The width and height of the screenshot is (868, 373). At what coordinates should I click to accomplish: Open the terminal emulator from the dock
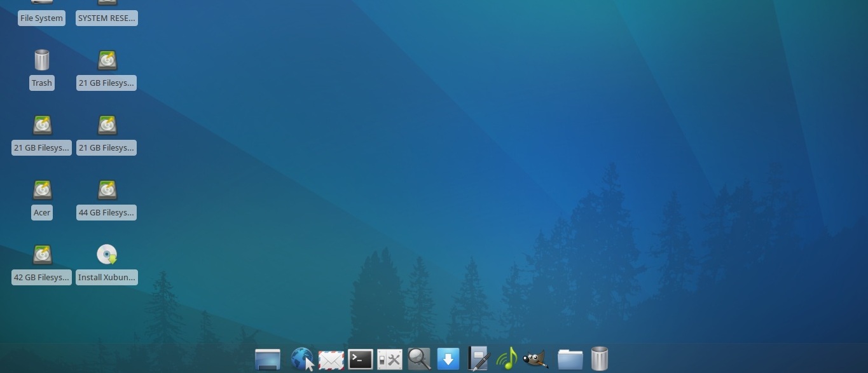point(360,359)
